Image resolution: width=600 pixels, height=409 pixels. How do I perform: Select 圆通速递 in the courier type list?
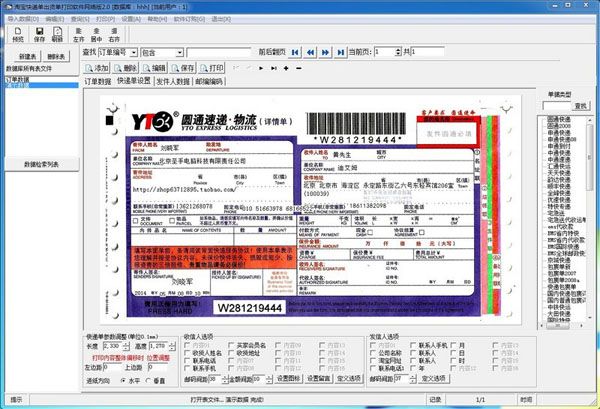tap(560, 117)
